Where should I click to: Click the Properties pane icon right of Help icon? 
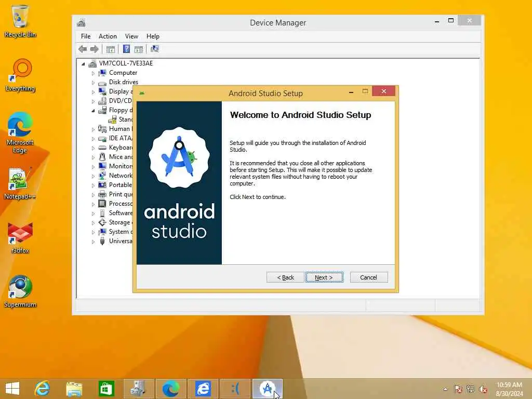pos(138,49)
